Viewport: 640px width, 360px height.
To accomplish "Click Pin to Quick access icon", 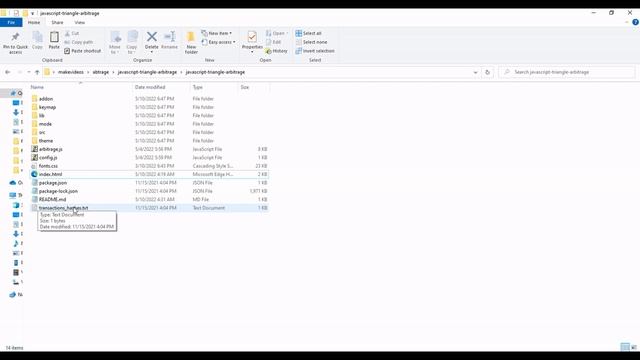I will pyautogui.click(x=15, y=37).
